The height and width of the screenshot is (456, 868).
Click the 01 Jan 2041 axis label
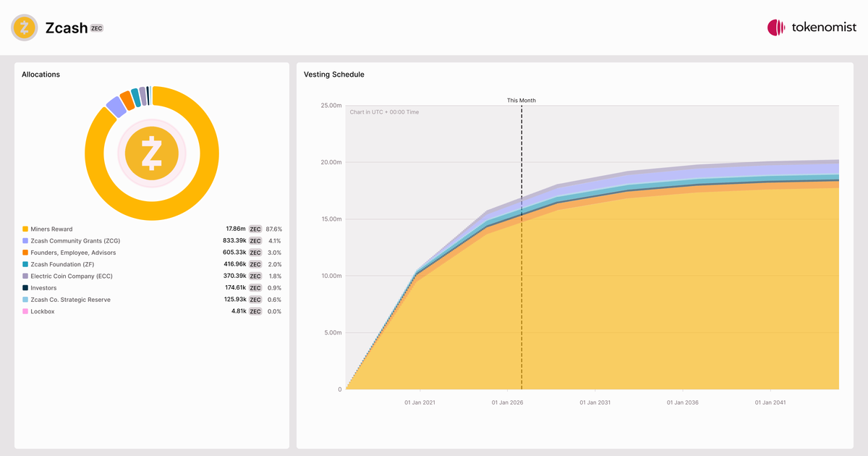pyautogui.click(x=770, y=402)
